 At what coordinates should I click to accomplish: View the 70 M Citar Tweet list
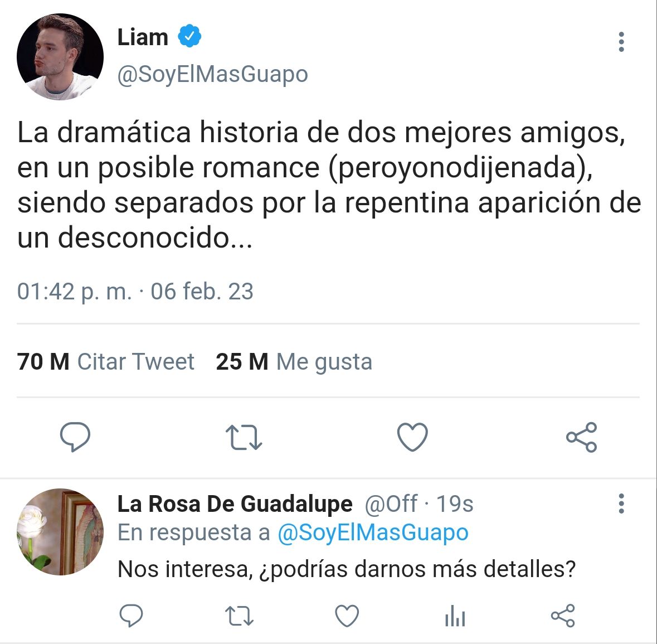click(x=105, y=361)
